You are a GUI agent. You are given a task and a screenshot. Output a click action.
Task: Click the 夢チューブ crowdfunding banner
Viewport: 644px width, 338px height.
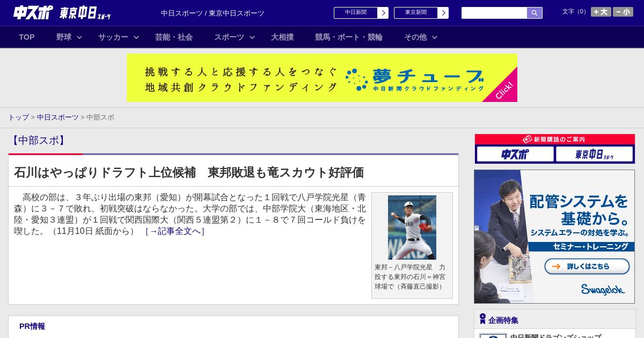[x=322, y=78]
